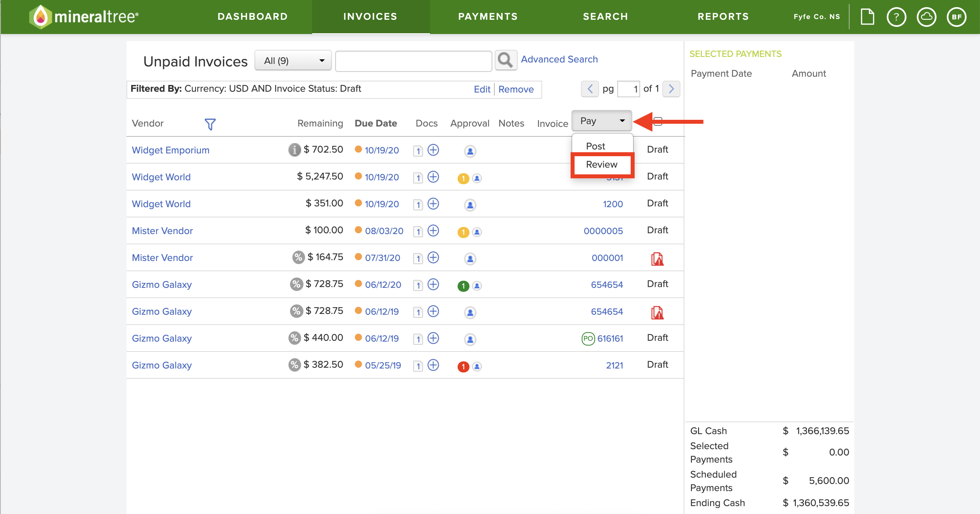Open the help question mark icon
This screenshot has height=514, width=980.
(x=896, y=17)
